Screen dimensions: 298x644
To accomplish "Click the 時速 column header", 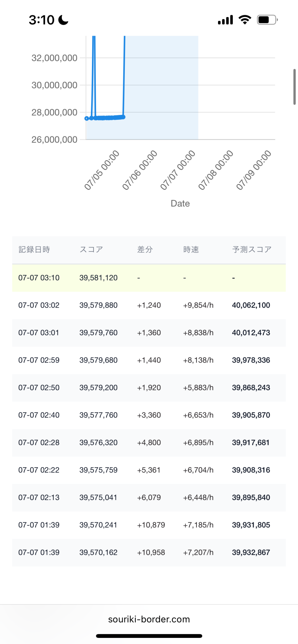I will pyautogui.click(x=191, y=250).
